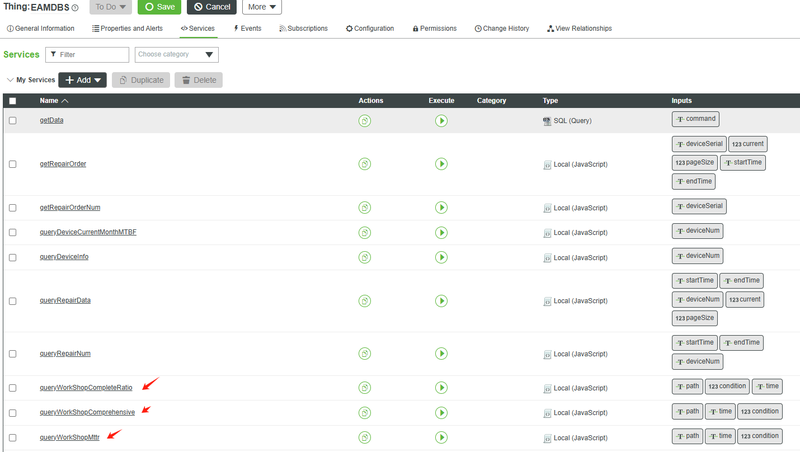Sort by the Name column header
Viewport: 800px width, 452px height.
click(54, 101)
